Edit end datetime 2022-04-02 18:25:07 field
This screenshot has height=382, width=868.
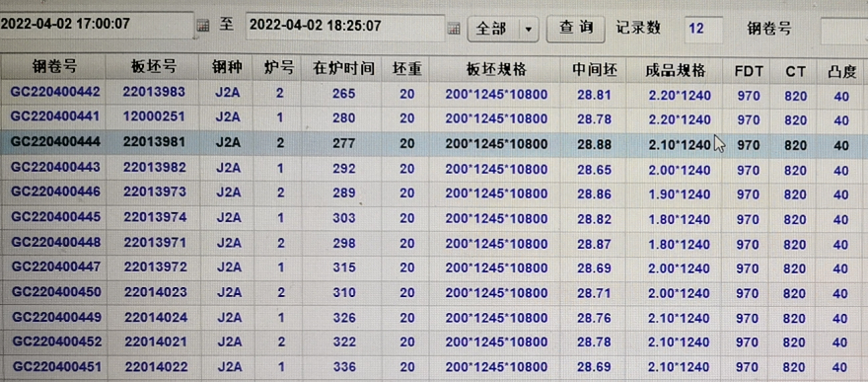click(x=345, y=27)
